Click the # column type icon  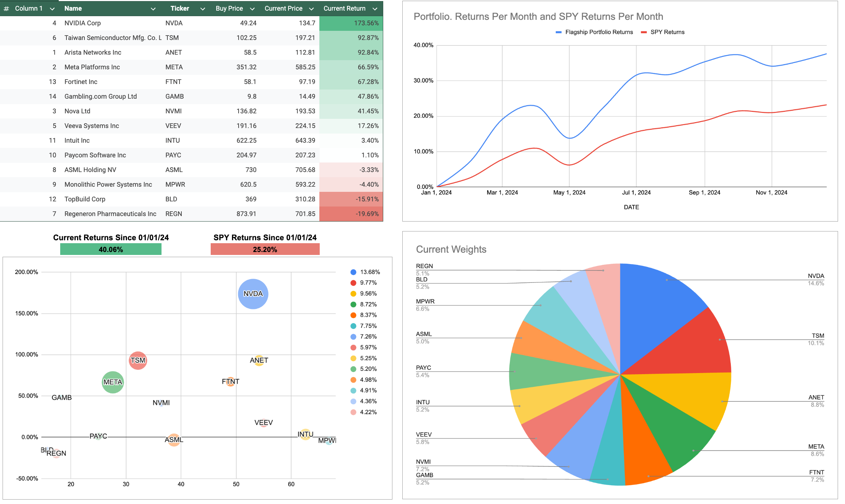6,8
